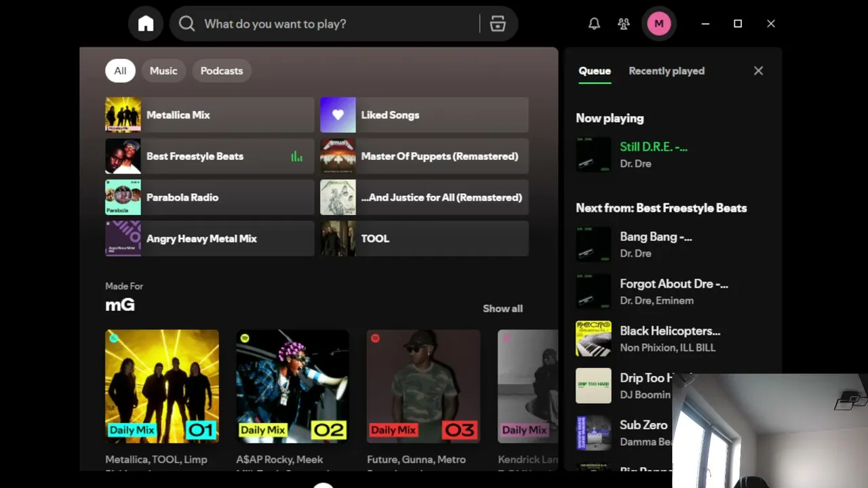Click 'Dr. Dre, Eminem' artist line
Screen dimensions: 868x488
point(656,300)
